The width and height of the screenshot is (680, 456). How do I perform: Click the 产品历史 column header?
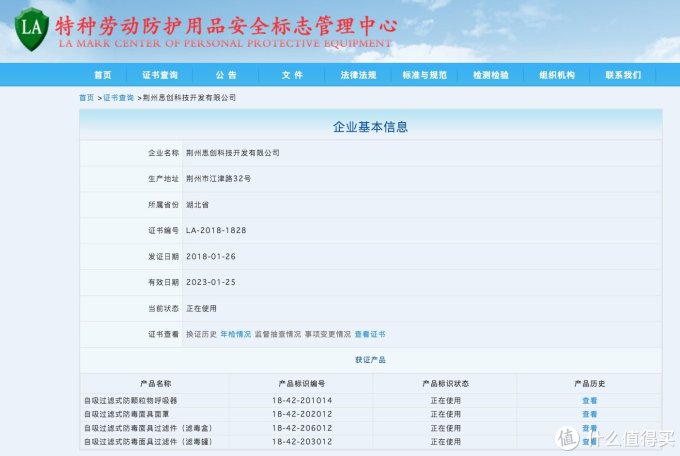point(589,384)
